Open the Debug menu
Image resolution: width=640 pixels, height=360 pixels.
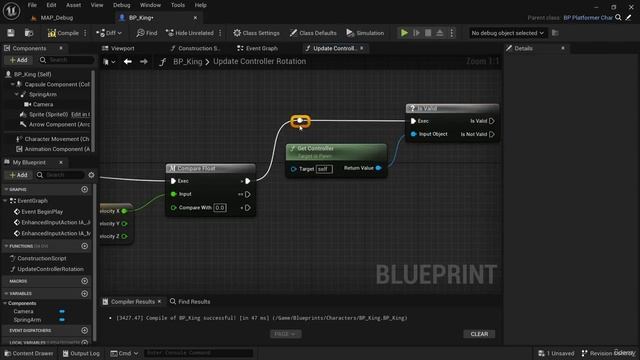121,5
